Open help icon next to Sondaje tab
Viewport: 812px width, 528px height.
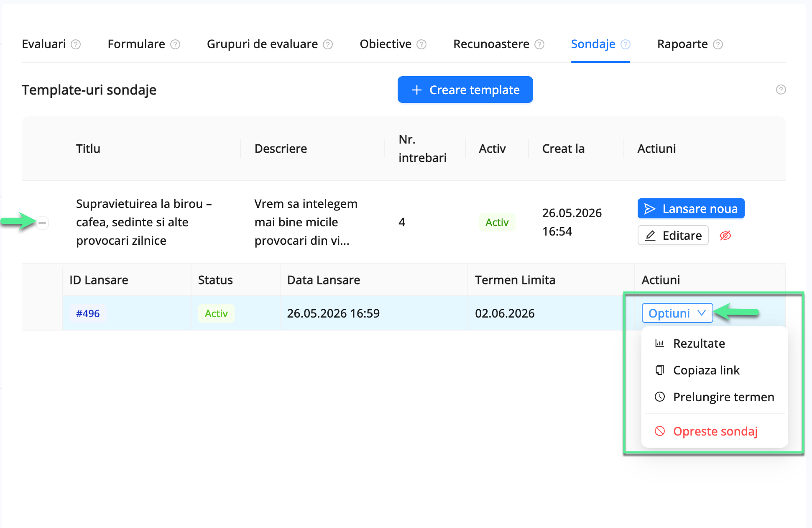(x=626, y=44)
